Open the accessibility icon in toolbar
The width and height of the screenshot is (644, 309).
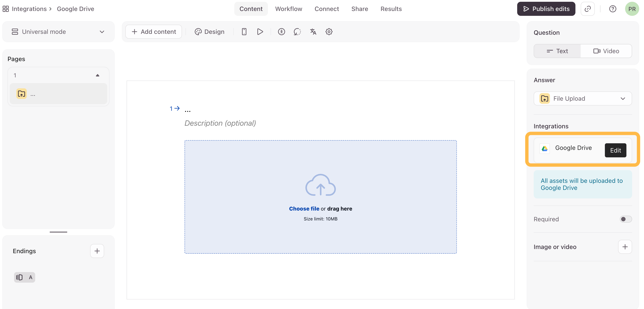(x=281, y=32)
